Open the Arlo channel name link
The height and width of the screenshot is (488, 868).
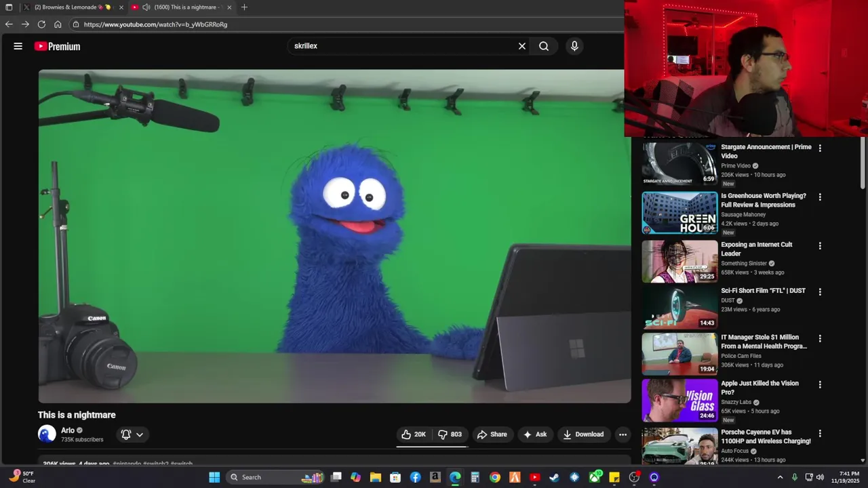[x=68, y=430]
